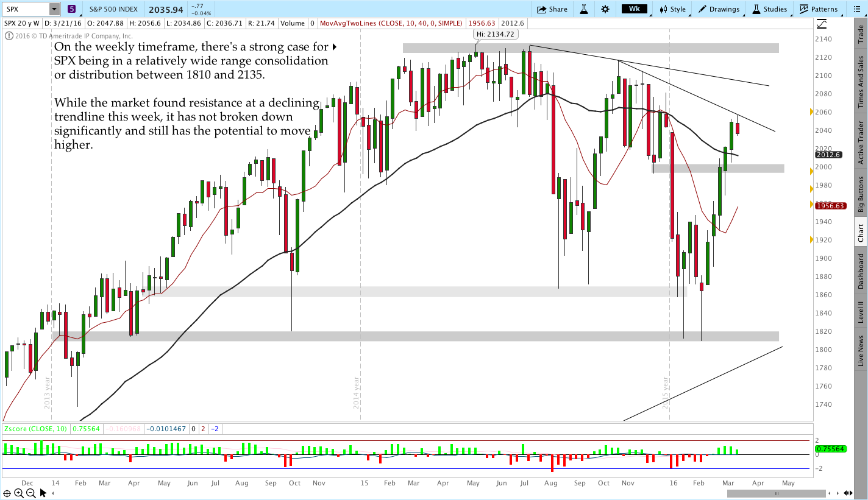The height and width of the screenshot is (500, 868).
Task: Open the Level II side tab
Action: point(861,311)
